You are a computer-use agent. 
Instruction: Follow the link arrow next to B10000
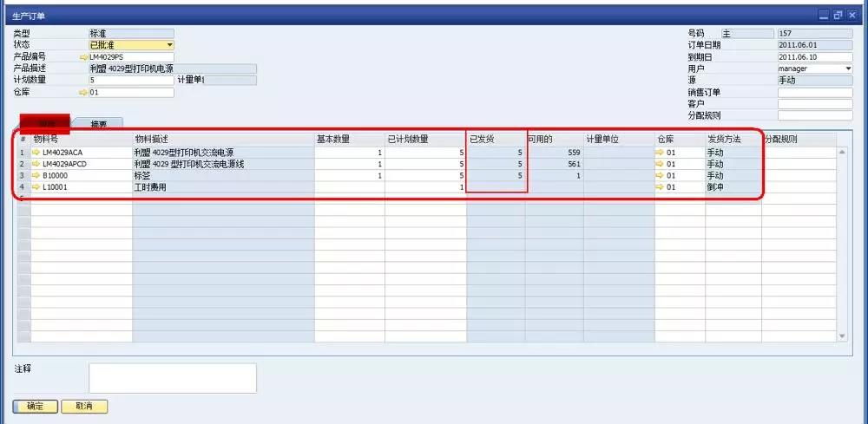click(x=36, y=175)
